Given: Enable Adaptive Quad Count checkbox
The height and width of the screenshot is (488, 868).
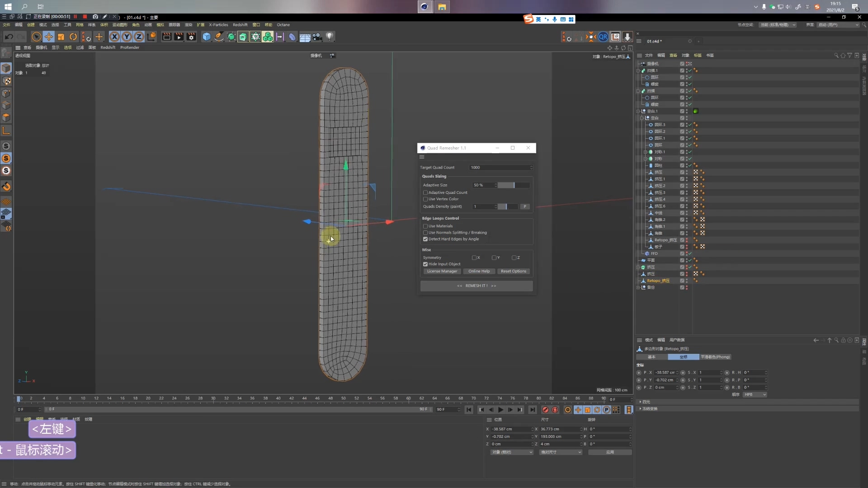Looking at the screenshot, I should (425, 192).
